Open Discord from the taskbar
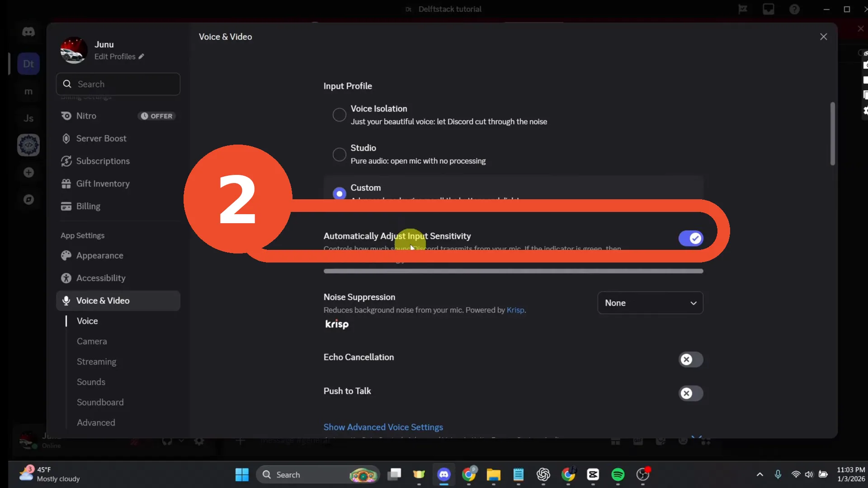 (443, 474)
